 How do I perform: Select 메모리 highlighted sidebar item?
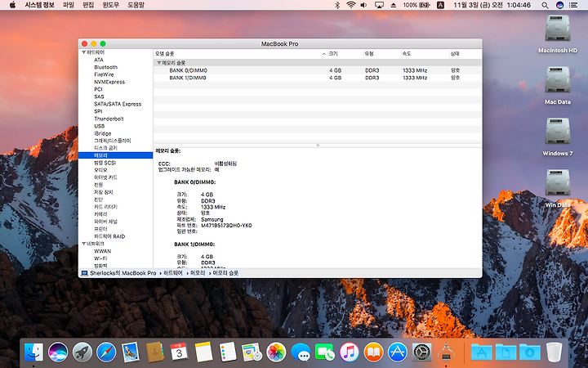pos(115,155)
